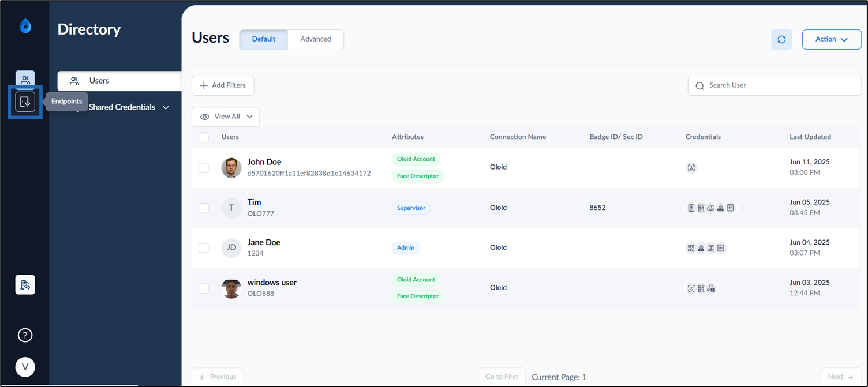
Task: Tick the select-all checkbox in the table header
Action: click(203, 137)
